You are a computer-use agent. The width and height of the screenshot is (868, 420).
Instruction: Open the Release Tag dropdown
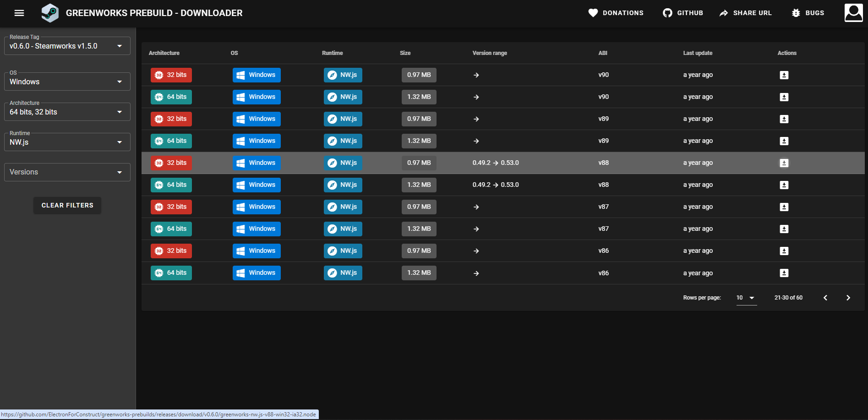[67, 46]
